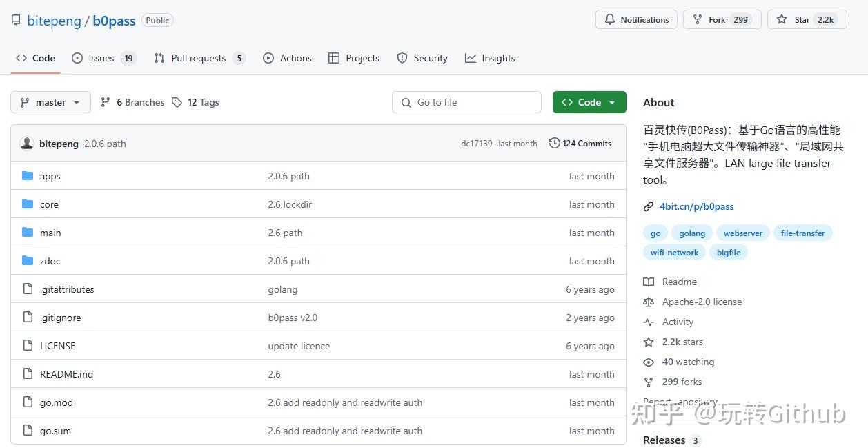
Task: Click the branch icon beside 6 Branches
Action: [106, 102]
